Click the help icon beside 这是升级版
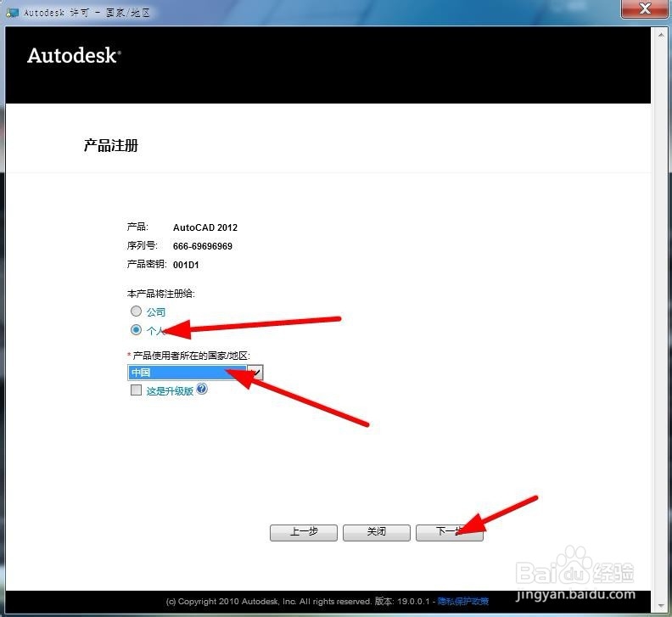 coord(202,389)
